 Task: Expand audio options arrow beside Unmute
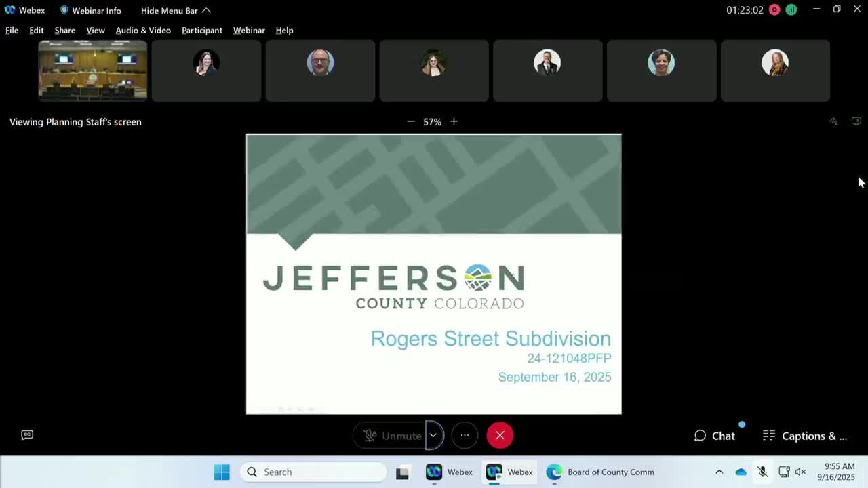434,436
